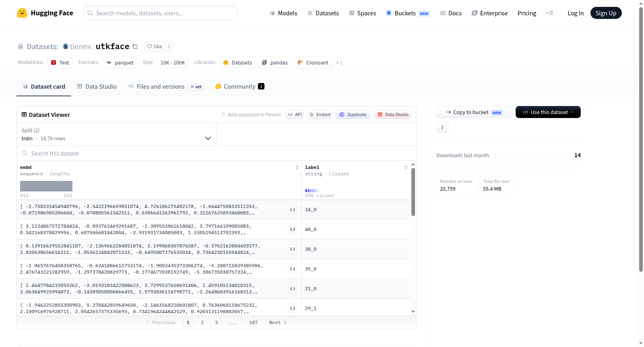
Task: Show the +1 more libraries
Action: tap(339, 63)
